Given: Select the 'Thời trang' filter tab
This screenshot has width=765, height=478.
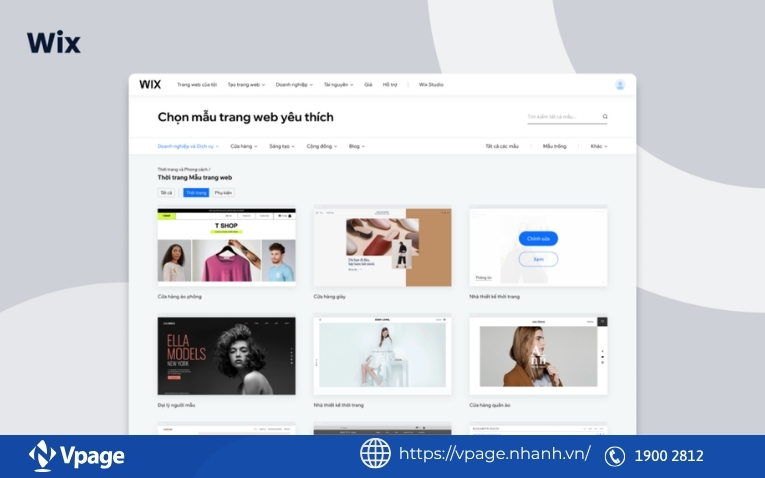Looking at the screenshot, I should 196,193.
